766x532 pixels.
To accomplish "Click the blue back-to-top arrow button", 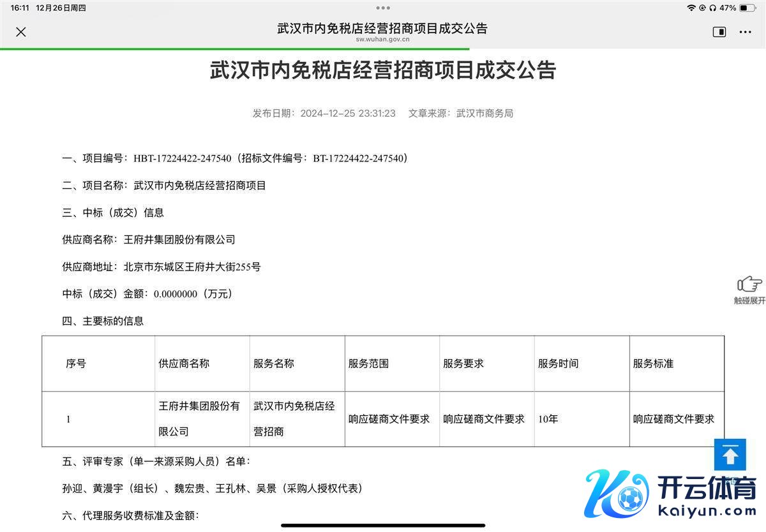I will click(730, 455).
